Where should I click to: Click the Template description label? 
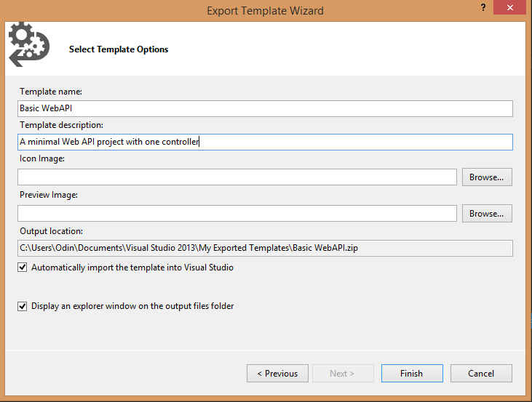[x=61, y=125]
